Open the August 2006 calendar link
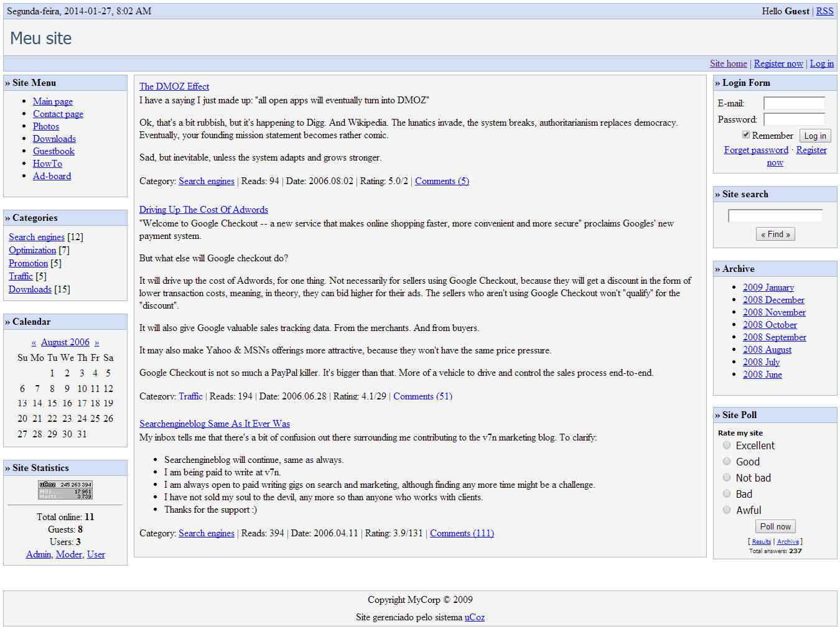This screenshot has width=840, height=629. tap(65, 342)
